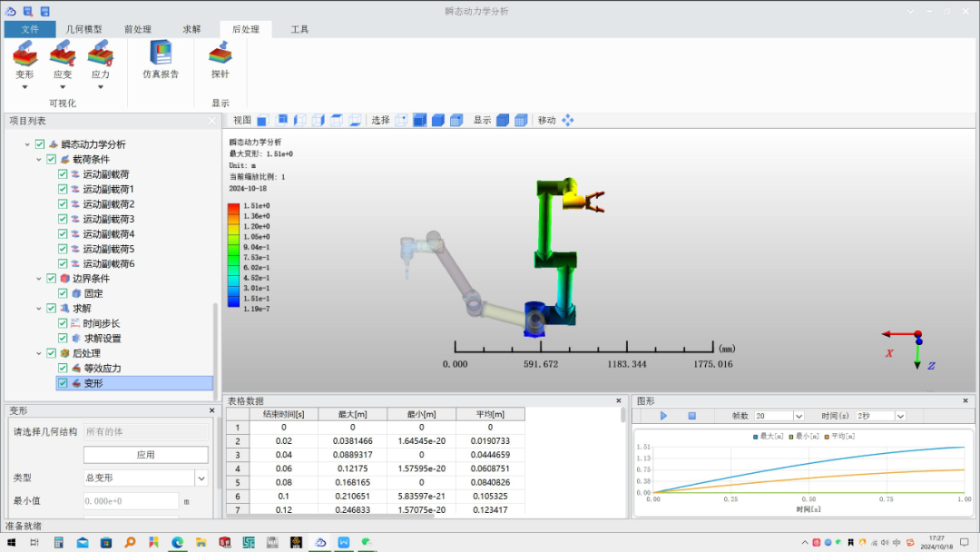980x552 pixels.
Task: Uncheck 运动副载荷3 checkbox
Action: pyautogui.click(x=63, y=219)
